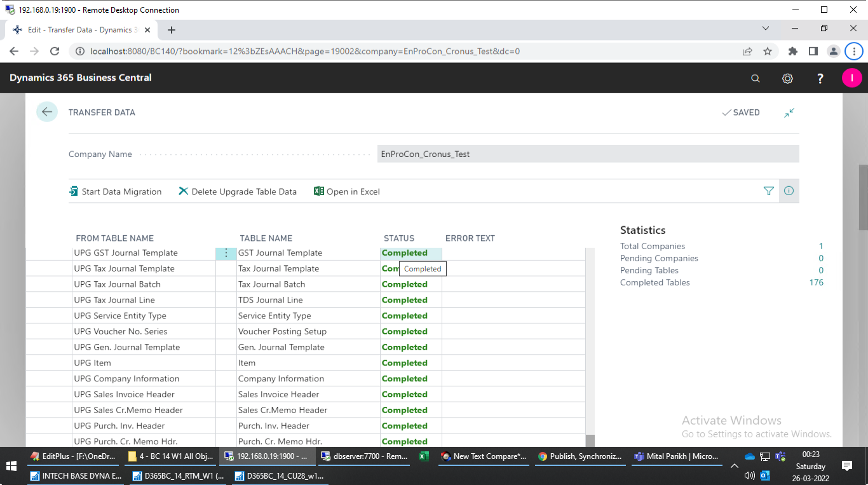Click the table's vertical scrollbar thumb
The height and width of the screenshot is (485, 868).
[590, 441]
